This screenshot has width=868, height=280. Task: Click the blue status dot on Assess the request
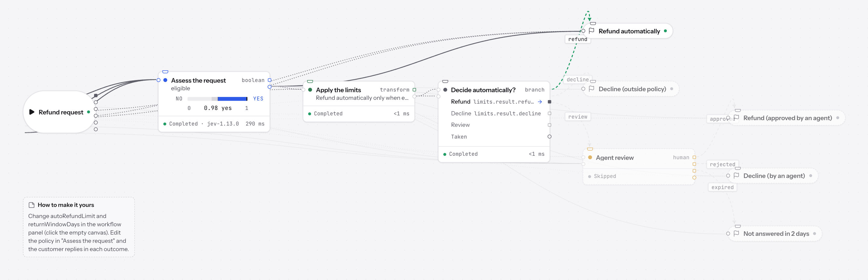[166, 80]
